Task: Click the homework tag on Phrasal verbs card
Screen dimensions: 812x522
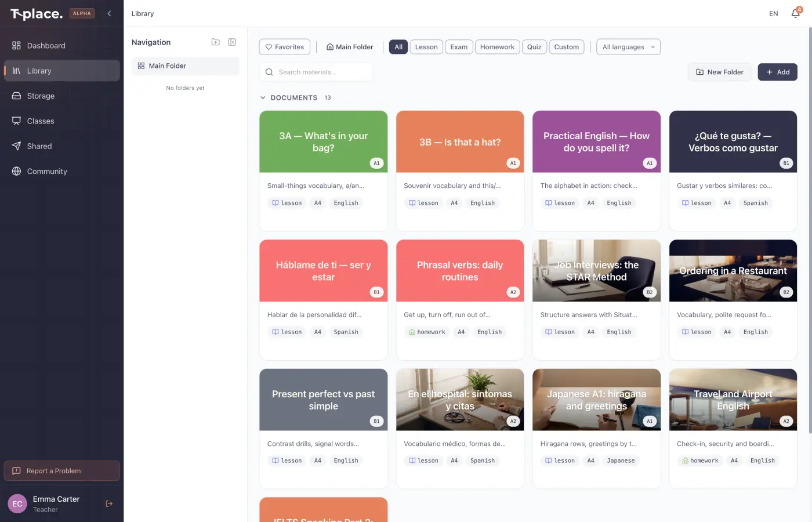Action: click(427, 332)
